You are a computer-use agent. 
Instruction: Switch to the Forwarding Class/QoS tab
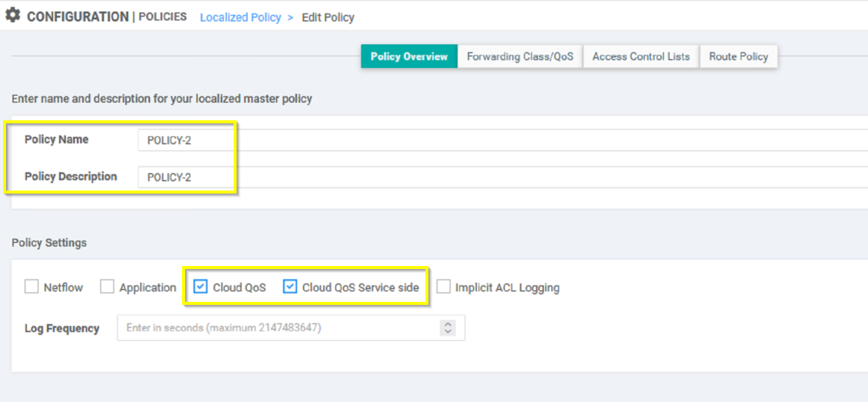click(519, 57)
